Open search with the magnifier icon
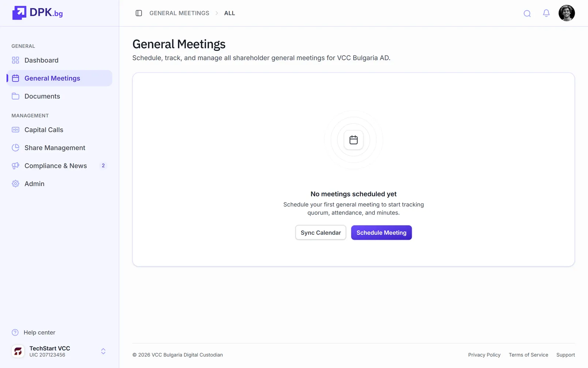 (527, 14)
